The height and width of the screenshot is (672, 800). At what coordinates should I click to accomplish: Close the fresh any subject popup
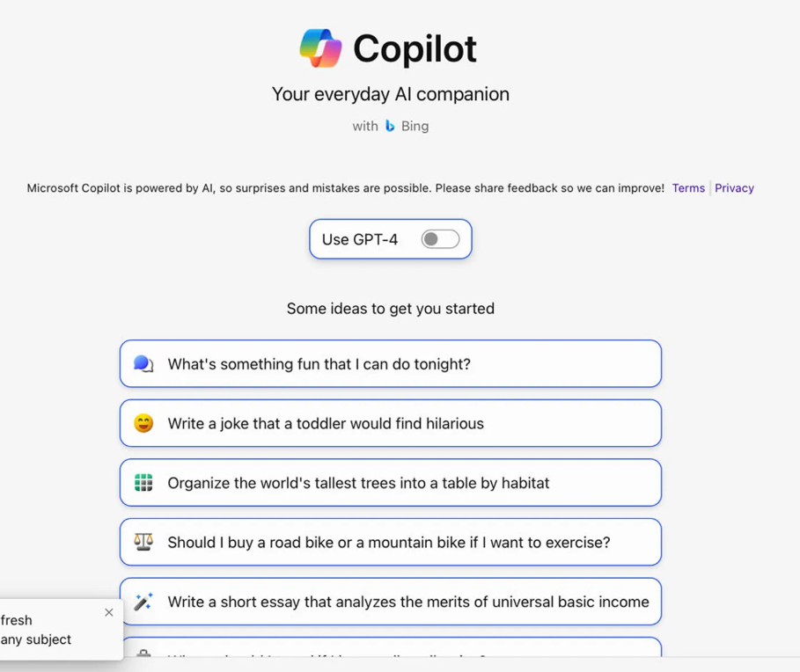pos(108,612)
